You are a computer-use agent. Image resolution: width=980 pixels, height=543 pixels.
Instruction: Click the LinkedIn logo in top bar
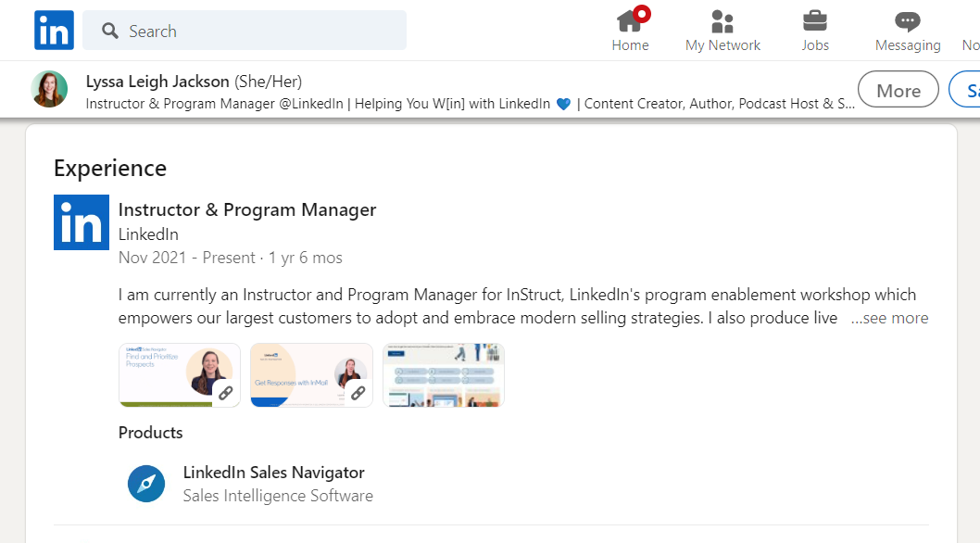point(54,31)
